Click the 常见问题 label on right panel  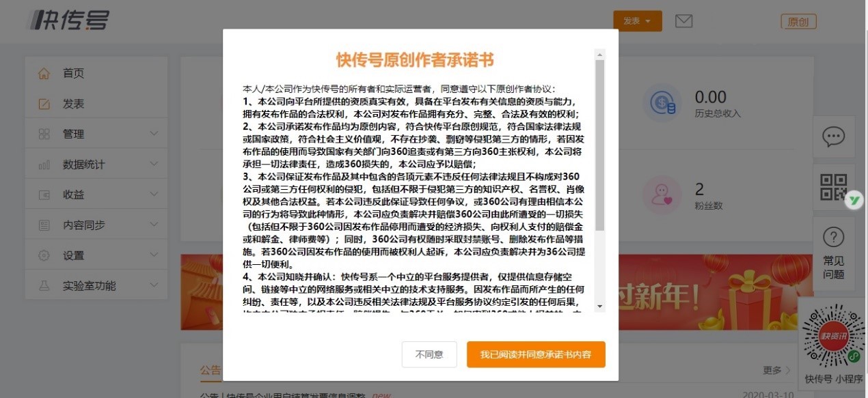(834, 268)
